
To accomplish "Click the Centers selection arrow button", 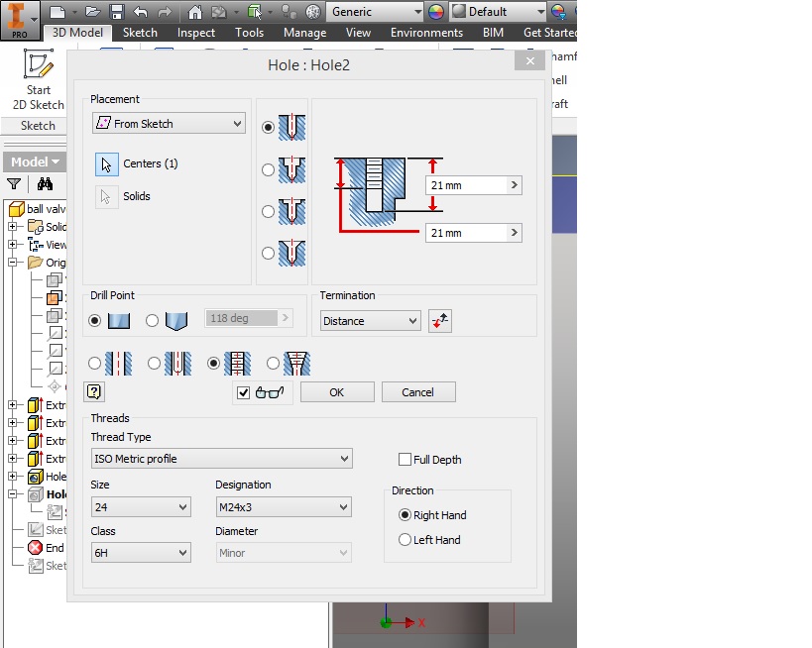I will pos(107,164).
